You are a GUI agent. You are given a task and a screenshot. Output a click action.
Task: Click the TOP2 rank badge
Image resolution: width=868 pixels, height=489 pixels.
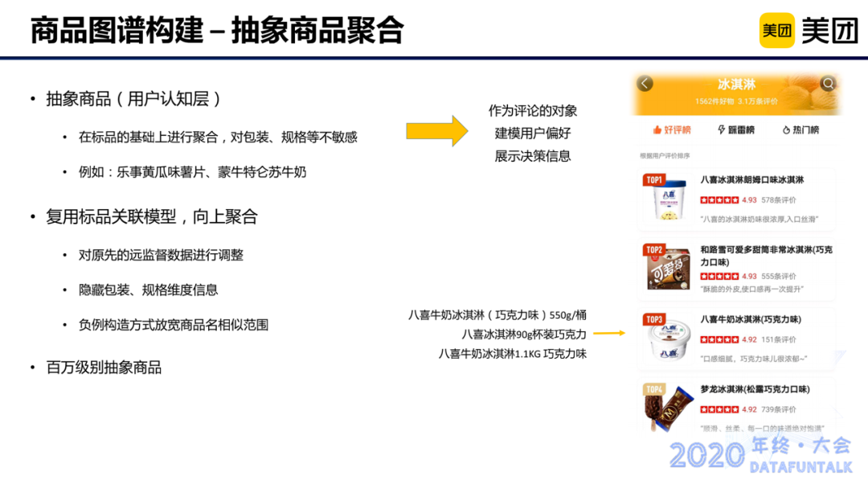653,250
